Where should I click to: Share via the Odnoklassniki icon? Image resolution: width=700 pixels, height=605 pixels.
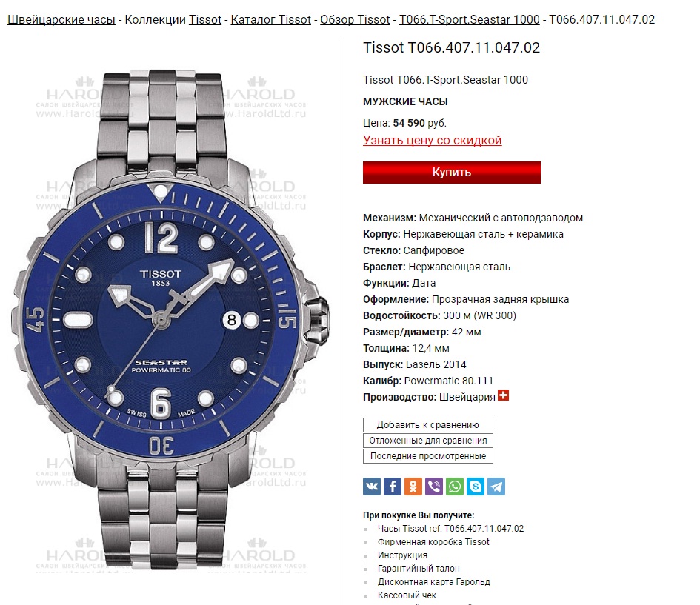(413, 487)
